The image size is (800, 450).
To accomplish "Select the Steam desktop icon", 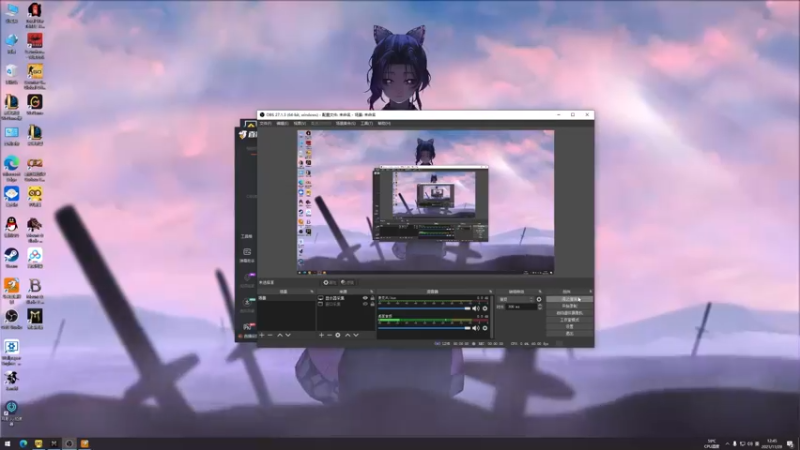I will 12,258.
